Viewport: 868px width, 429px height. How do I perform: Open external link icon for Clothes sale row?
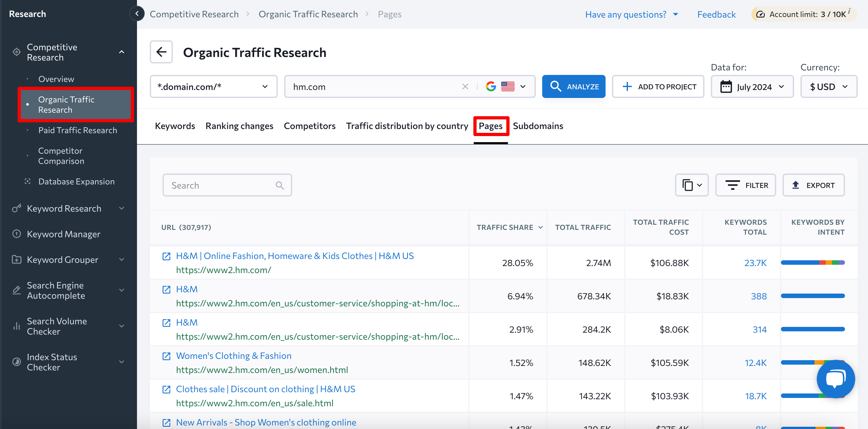166,389
